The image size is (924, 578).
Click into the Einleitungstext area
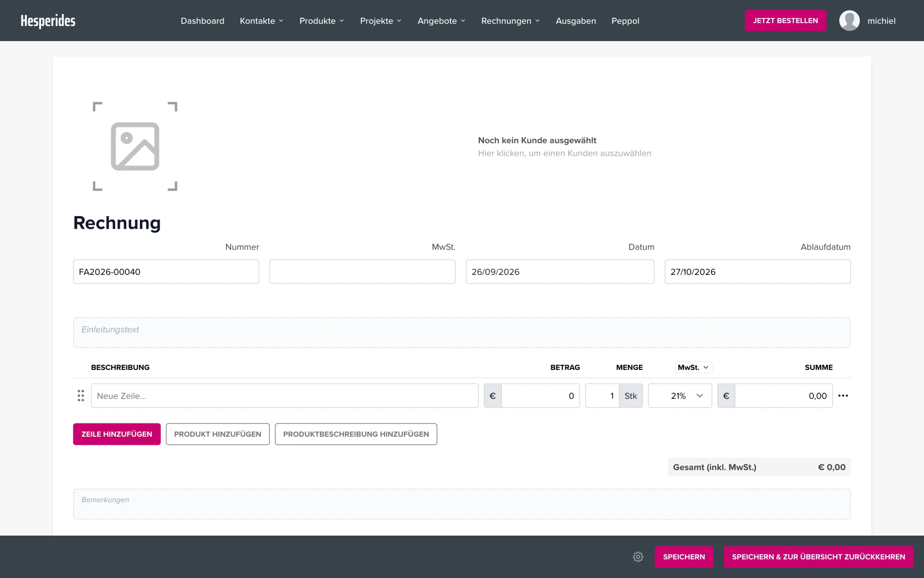point(462,333)
